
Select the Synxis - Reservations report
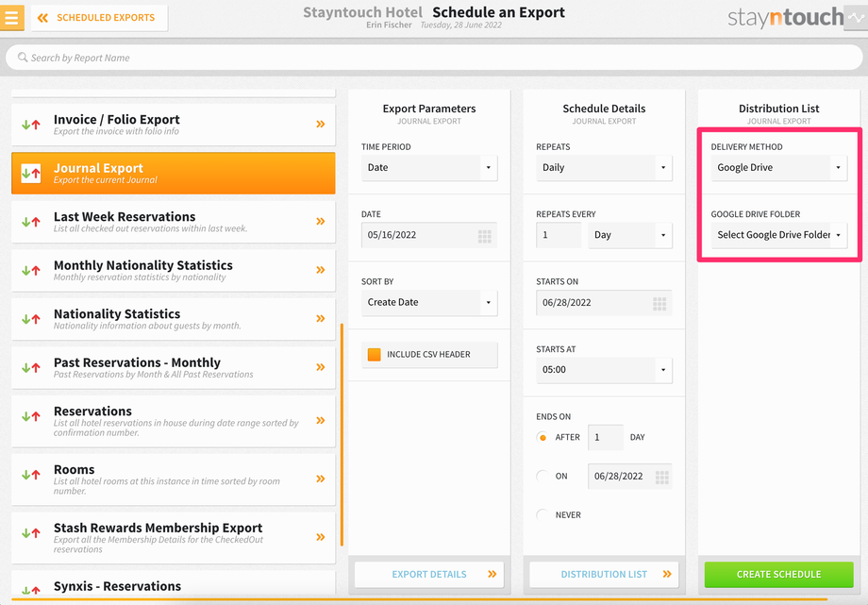(x=174, y=583)
